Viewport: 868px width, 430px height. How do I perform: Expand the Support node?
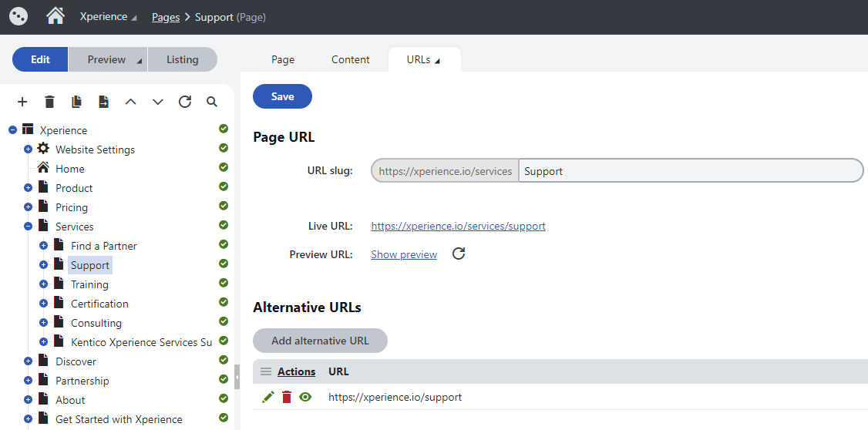(x=44, y=265)
